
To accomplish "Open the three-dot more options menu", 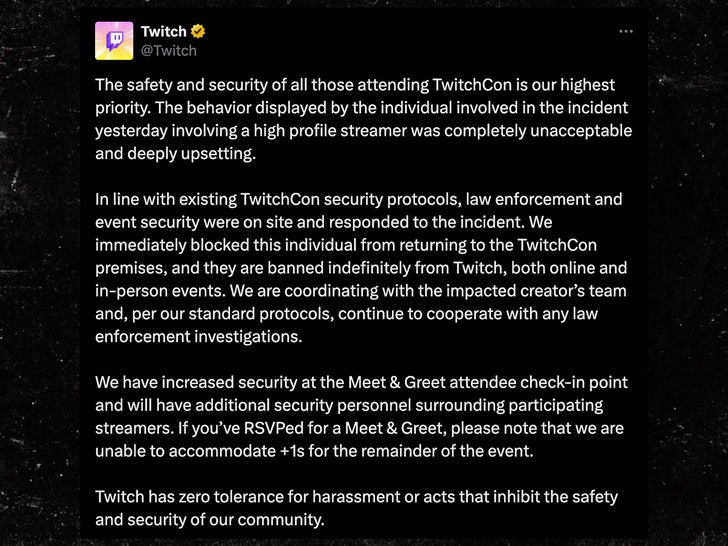I will [626, 32].
